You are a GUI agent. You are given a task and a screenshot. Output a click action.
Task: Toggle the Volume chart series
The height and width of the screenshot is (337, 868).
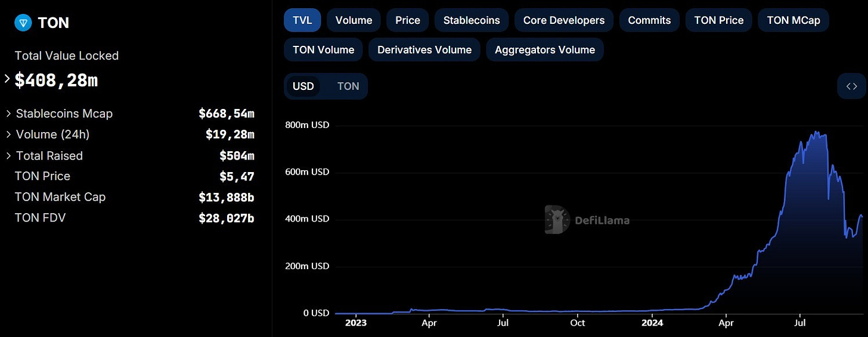pyautogui.click(x=354, y=20)
